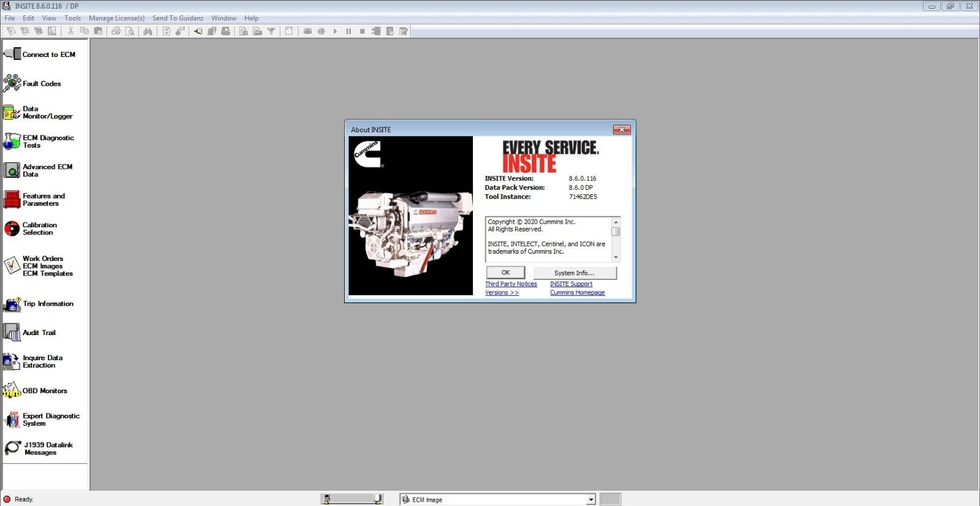Click the first toolbar icon
980x506 pixels.
click(11, 31)
